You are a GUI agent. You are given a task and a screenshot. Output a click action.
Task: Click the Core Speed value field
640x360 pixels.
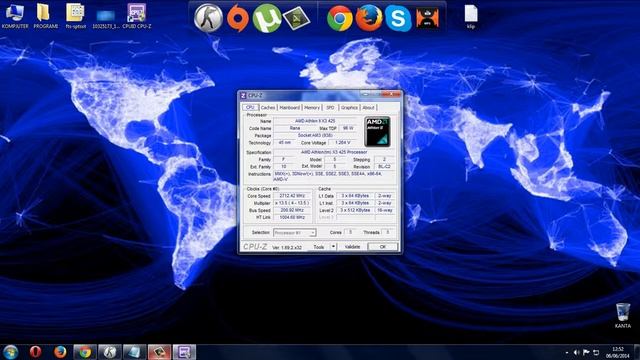293,196
